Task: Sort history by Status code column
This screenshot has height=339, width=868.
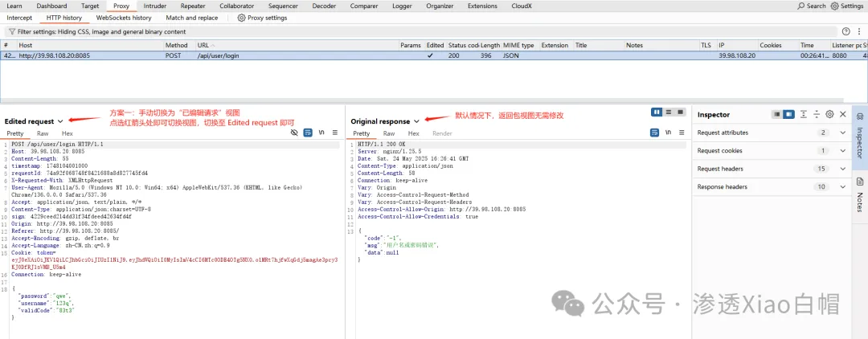Action: [463, 46]
